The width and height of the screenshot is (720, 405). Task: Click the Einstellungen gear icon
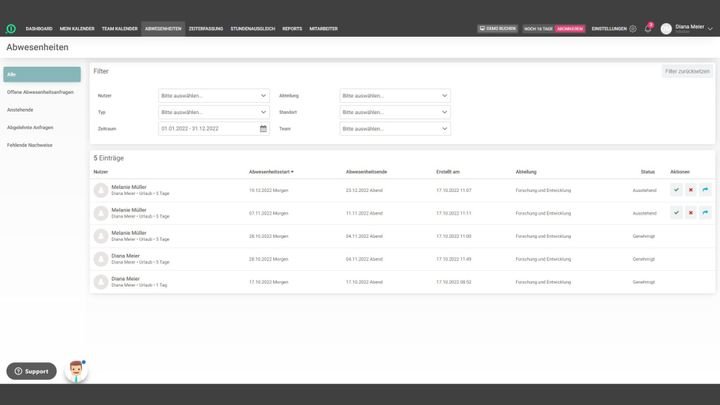tap(633, 29)
